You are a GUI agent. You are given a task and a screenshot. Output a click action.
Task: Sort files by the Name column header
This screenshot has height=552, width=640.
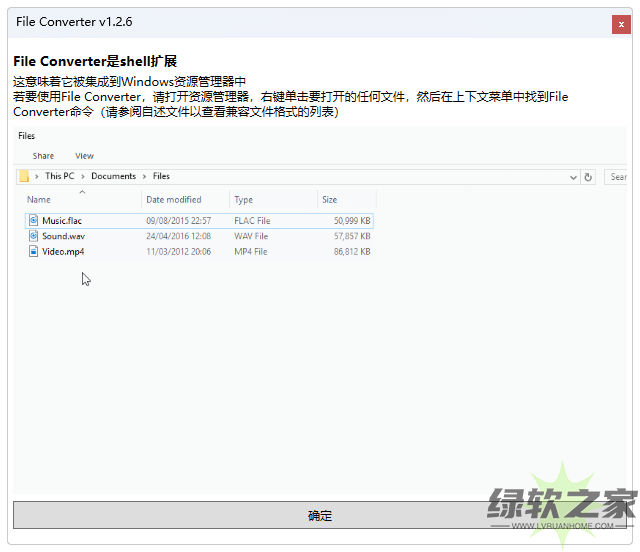pyautogui.click(x=40, y=200)
